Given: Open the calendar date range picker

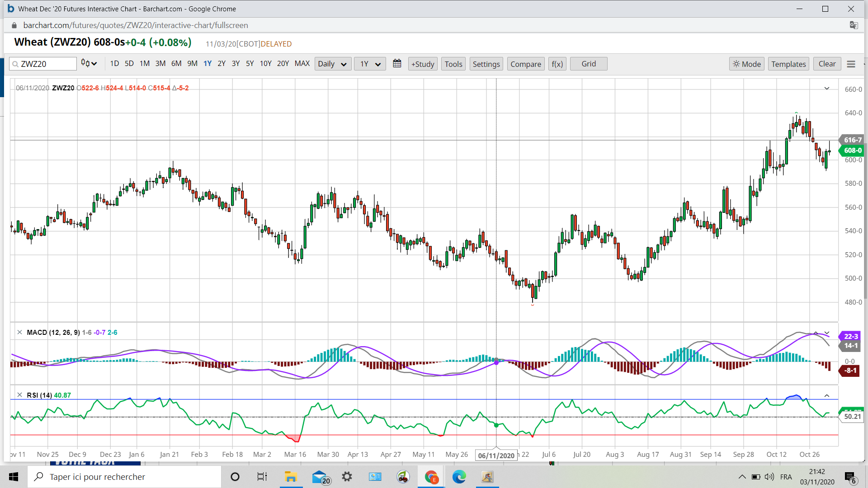Looking at the screenshot, I should (397, 64).
